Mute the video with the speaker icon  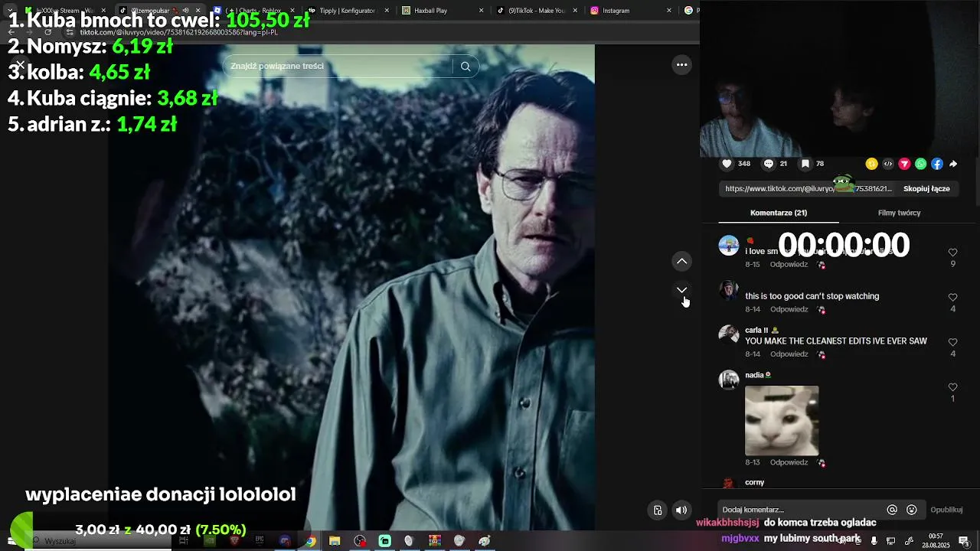point(681,510)
